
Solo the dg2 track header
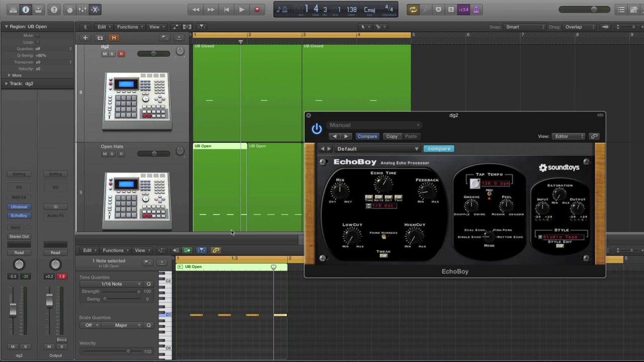click(x=112, y=54)
